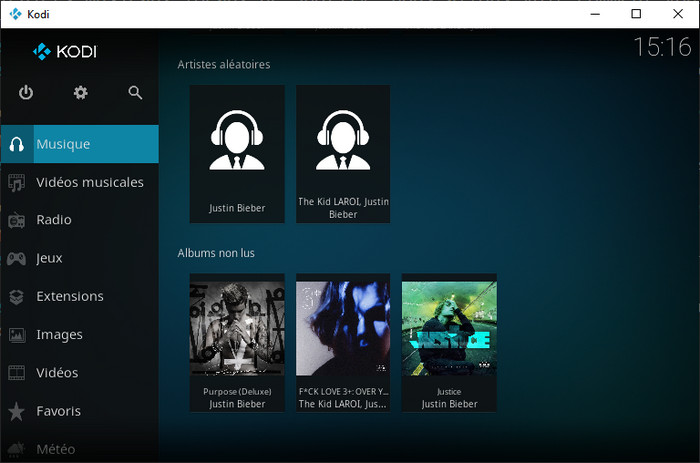
Task: Open the F*CK LOVE 3+ album cover
Action: [343, 328]
